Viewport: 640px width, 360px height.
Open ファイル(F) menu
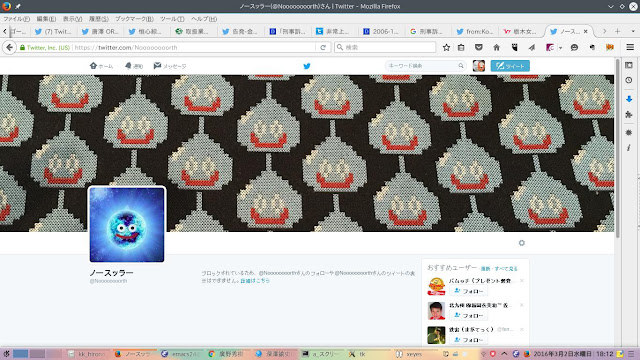tap(16, 19)
